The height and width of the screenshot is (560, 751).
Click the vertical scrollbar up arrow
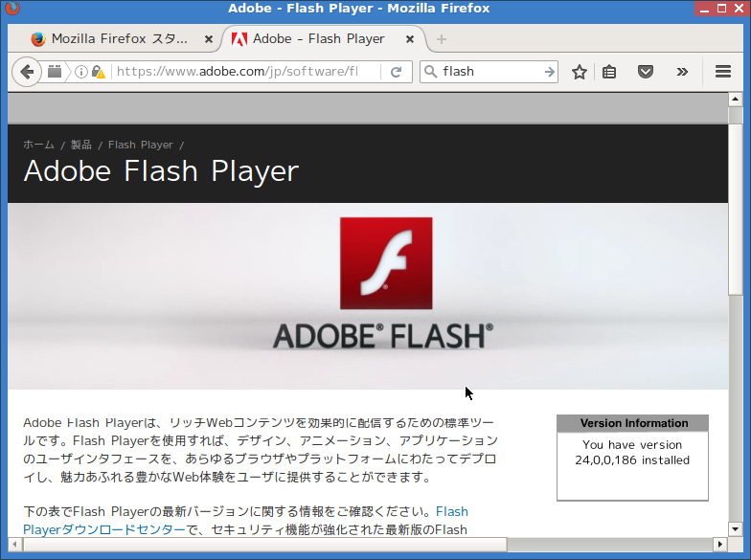(736, 100)
